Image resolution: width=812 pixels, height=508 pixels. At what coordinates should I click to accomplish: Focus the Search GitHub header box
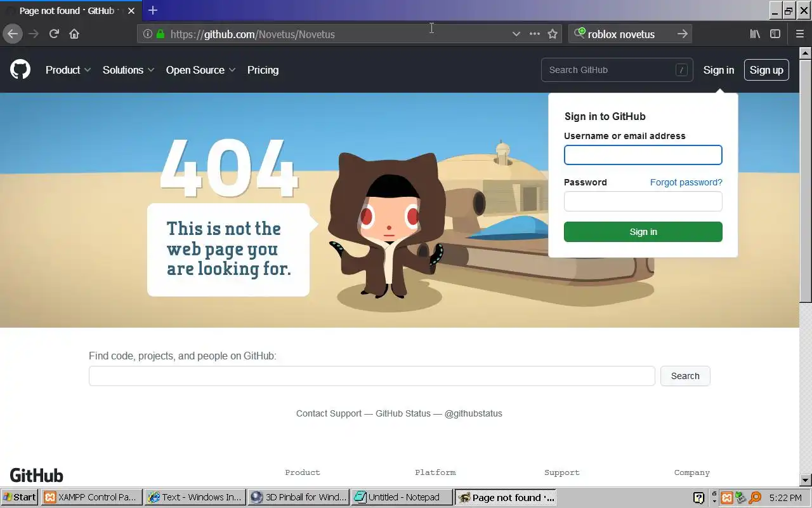point(617,70)
